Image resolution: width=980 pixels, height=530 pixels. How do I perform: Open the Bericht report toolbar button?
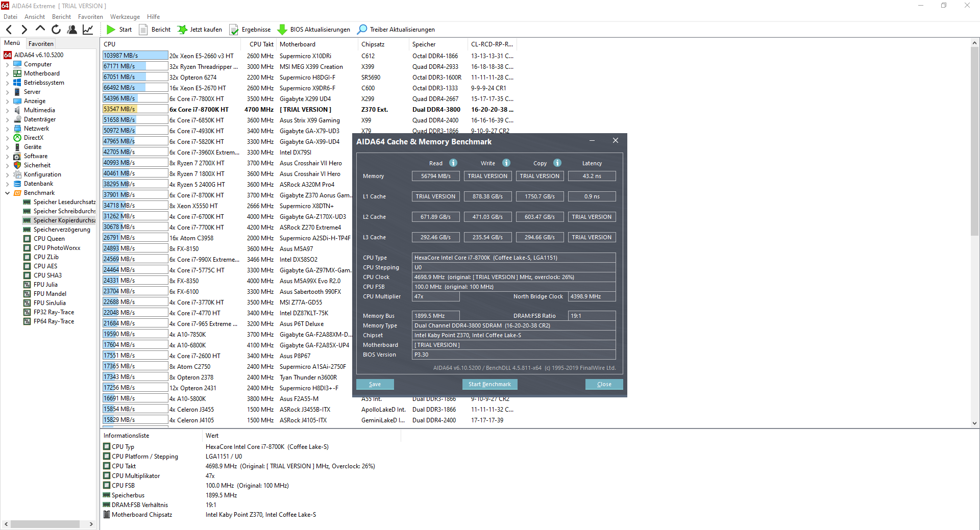[155, 30]
